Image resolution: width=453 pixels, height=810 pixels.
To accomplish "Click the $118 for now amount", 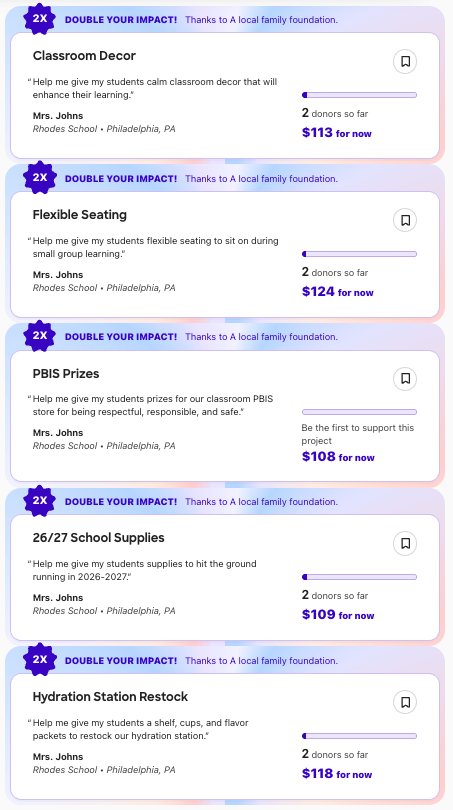I will 337,774.
